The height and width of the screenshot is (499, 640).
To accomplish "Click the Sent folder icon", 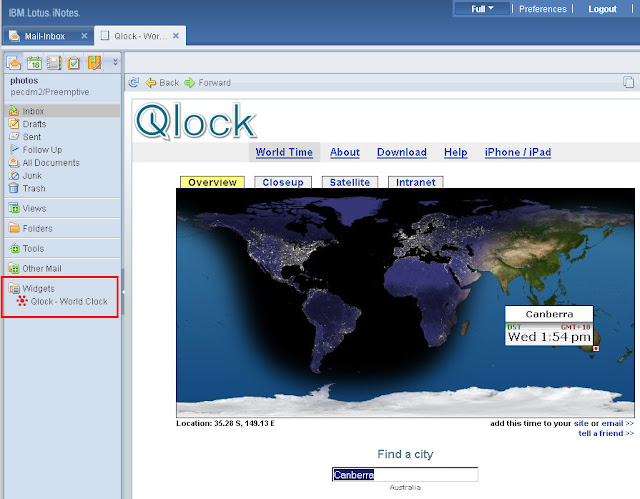I will pyautogui.click(x=14, y=136).
